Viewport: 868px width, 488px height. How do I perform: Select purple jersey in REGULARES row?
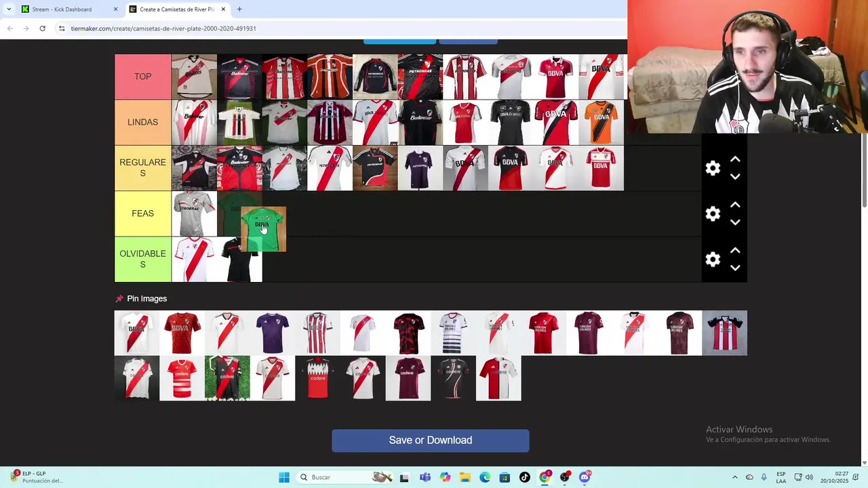(420, 168)
